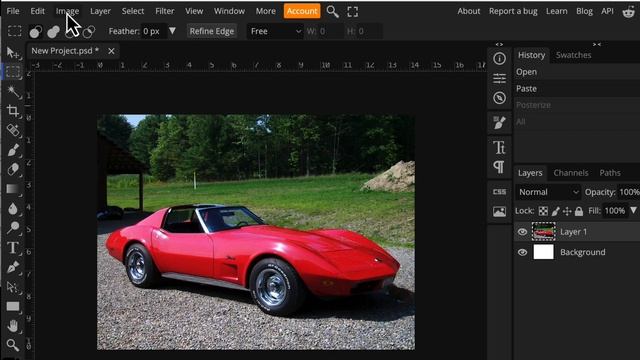Screen dimensions: 640x360
Task: Open the Learn link
Action: coord(557,11)
